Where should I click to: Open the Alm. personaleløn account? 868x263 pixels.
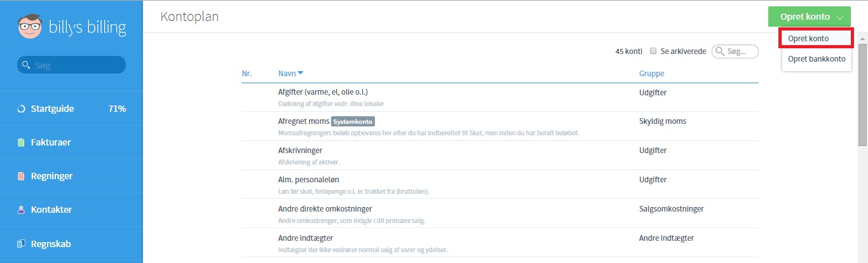click(500, 185)
